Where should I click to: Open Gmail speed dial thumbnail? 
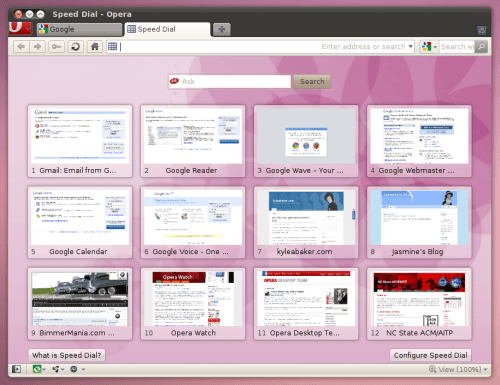point(80,141)
